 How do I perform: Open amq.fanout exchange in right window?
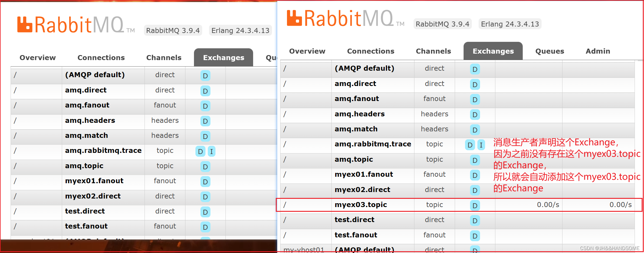[357, 99]
